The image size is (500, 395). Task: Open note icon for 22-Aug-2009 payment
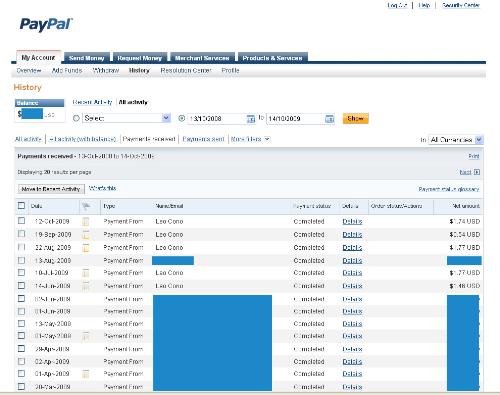[86, 248]
